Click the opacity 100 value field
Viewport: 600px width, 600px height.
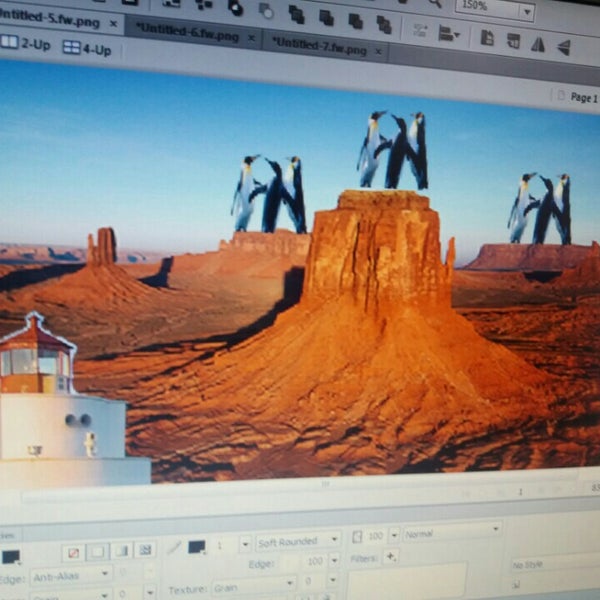pyautogui.click(x=376, y=536)
